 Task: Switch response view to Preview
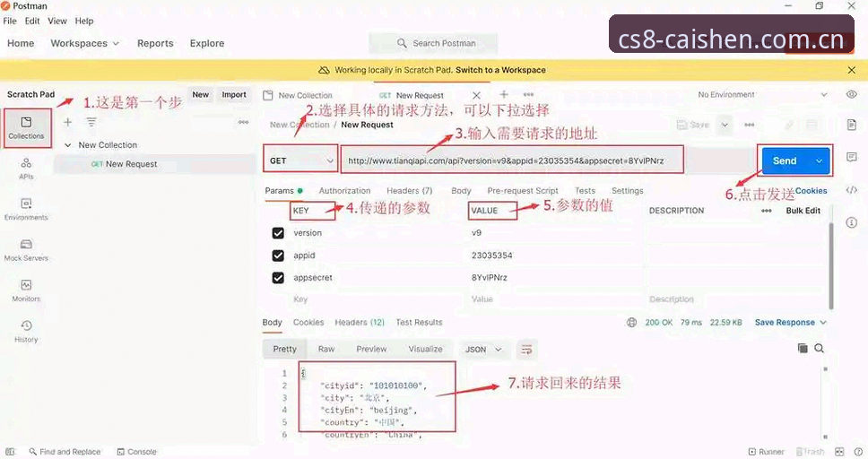371,349
